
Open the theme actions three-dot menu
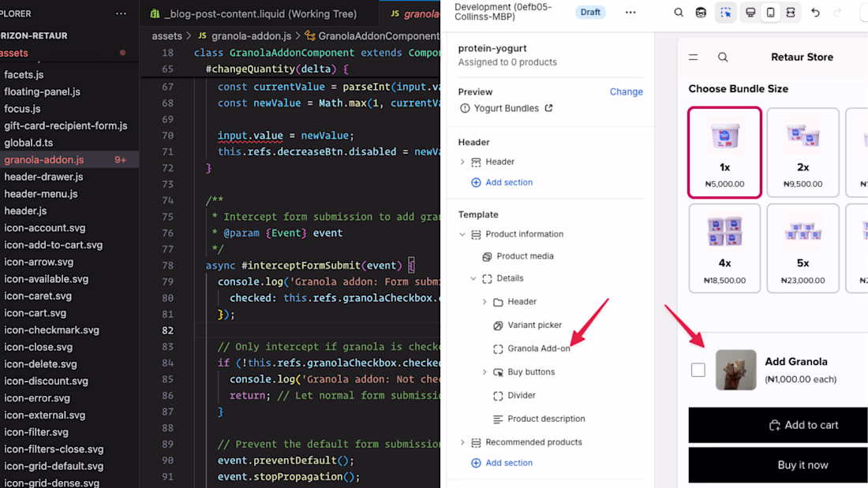point(630,13)
